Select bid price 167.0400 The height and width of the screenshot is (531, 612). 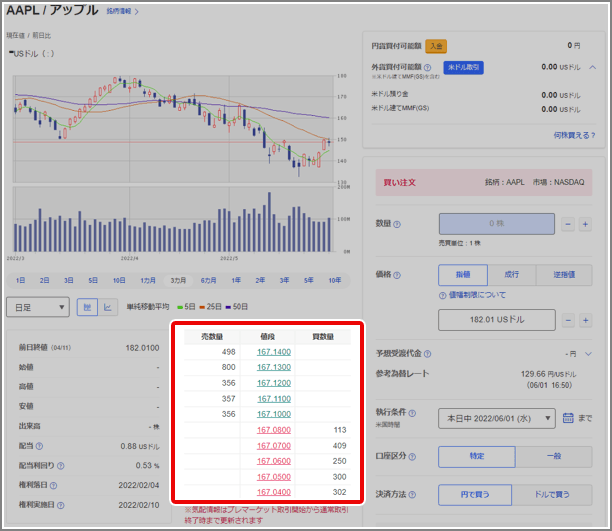(274, 492)
